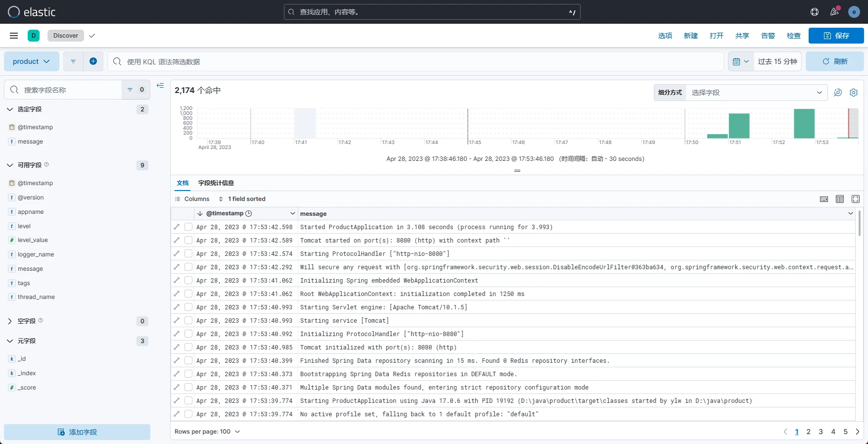
Task: Select the Started ProductApplication row checkbox
Action: tap(188, 227)
